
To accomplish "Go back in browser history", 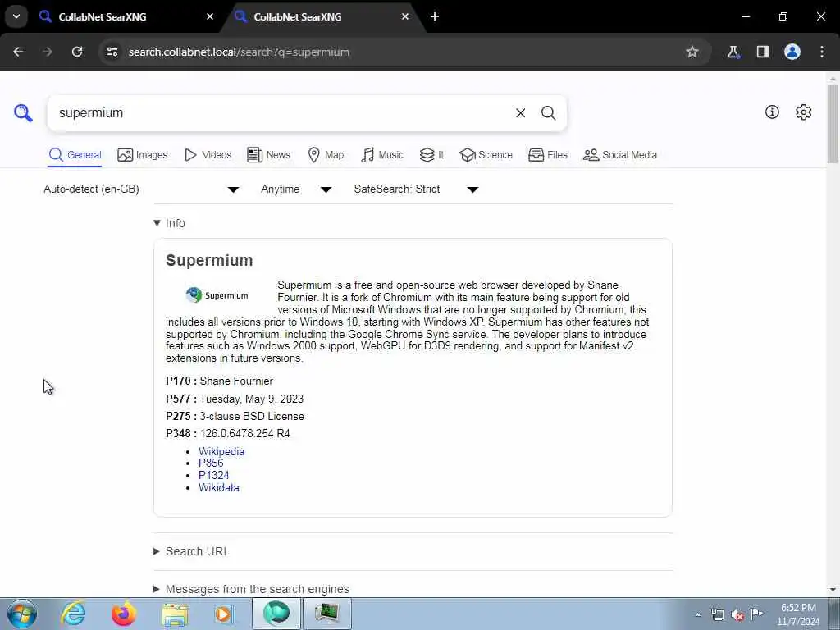I will (18, 52).
